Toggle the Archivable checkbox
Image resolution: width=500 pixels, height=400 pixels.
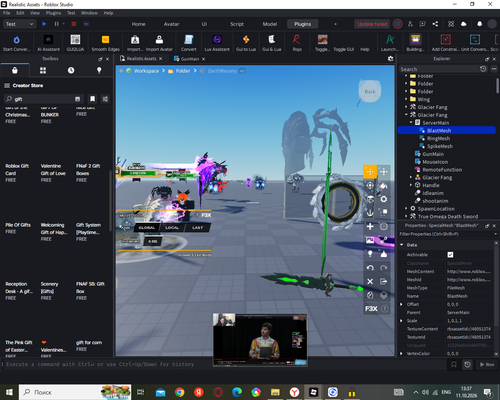pyautogui.click(x=450, y=255)
